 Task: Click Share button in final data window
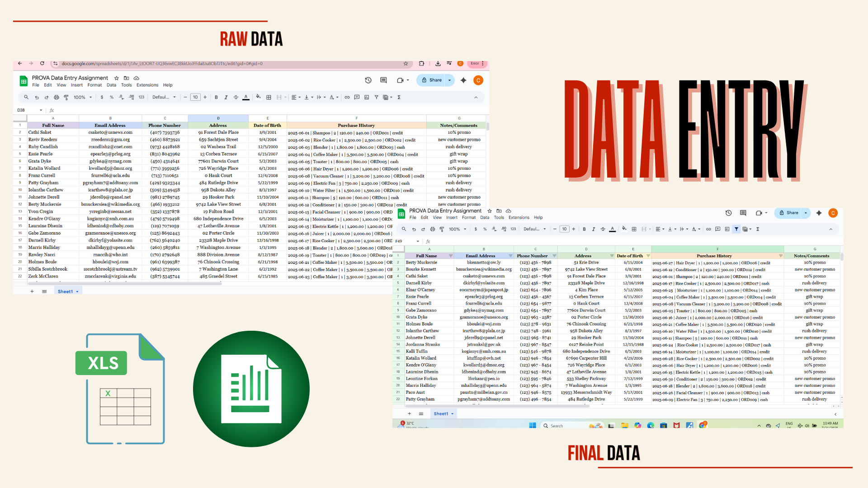click(788, 213)
